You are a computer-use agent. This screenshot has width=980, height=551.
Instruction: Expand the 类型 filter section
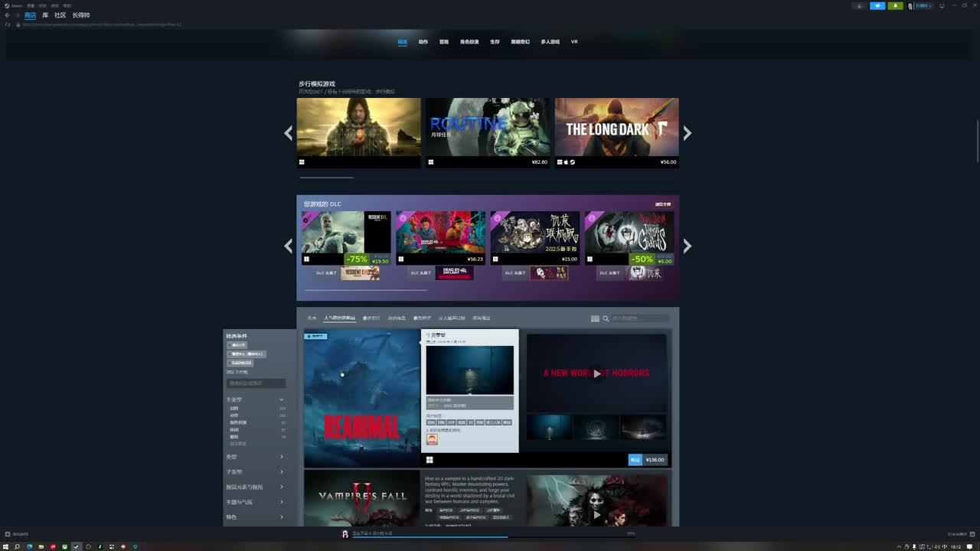[x=255, y=457]
